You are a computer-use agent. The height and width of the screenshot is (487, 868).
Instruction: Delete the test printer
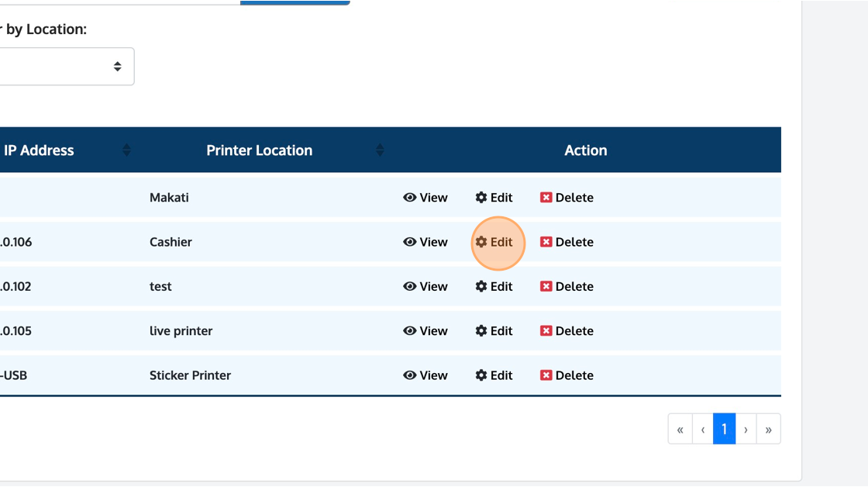pyautogui.click(x=567, y=286)
